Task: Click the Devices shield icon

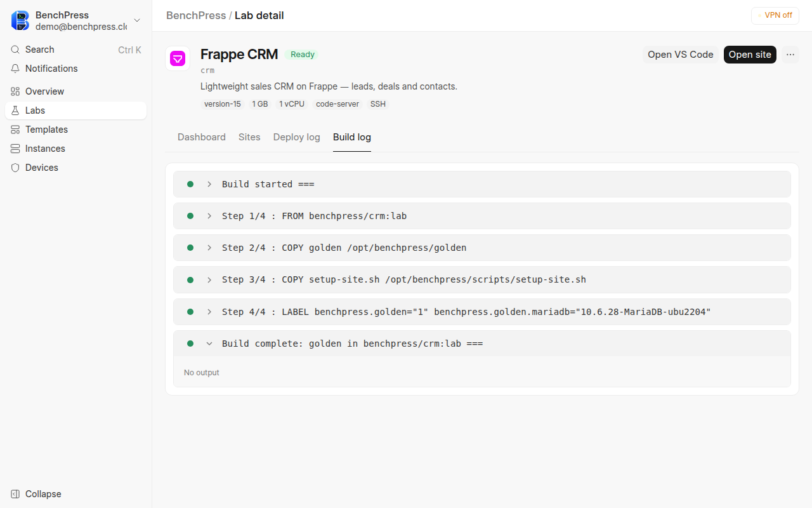Action: 15,168
